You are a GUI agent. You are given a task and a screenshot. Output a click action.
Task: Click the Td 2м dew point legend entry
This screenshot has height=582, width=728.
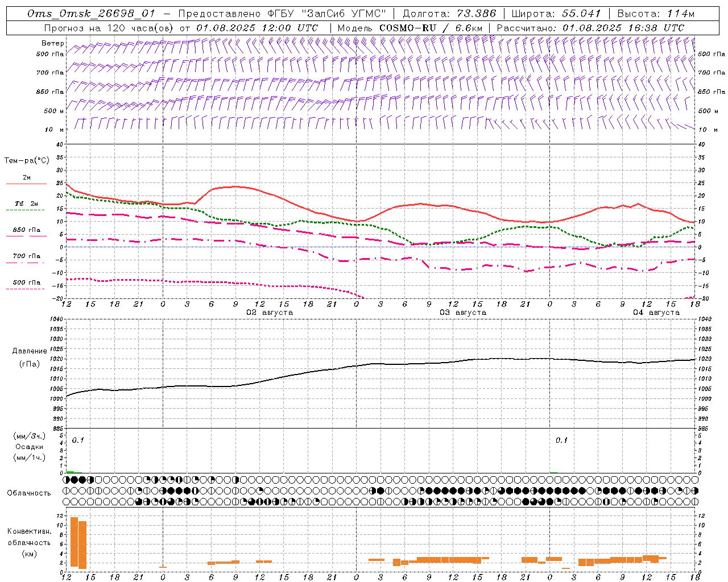(x=26, y=203)
